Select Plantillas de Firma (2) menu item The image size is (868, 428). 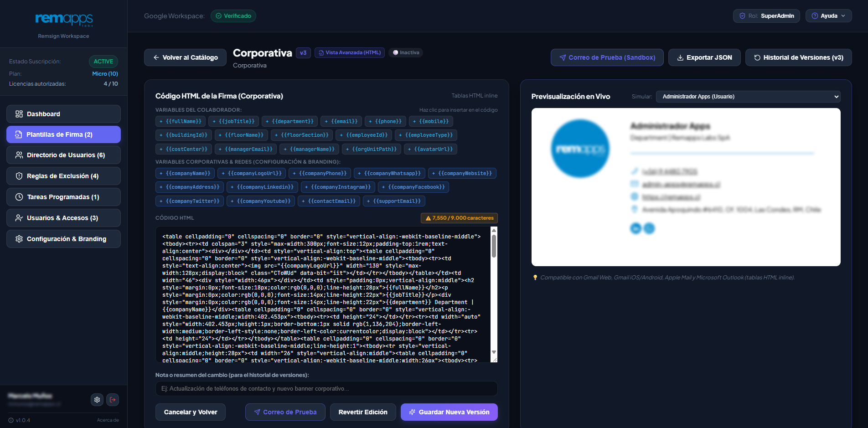pyautogui.click(x=63, y=134)
